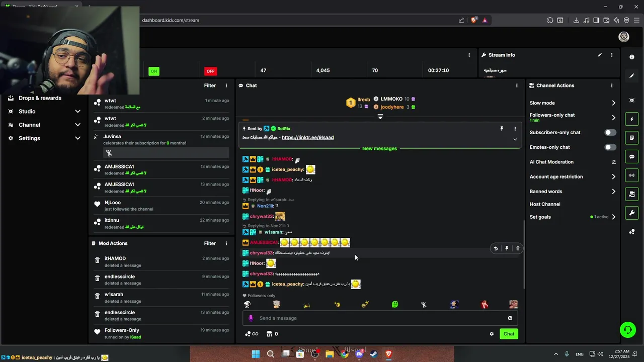Open activity feed three-dot menu
Screen dimensions: 644x362
click(226, 85)
